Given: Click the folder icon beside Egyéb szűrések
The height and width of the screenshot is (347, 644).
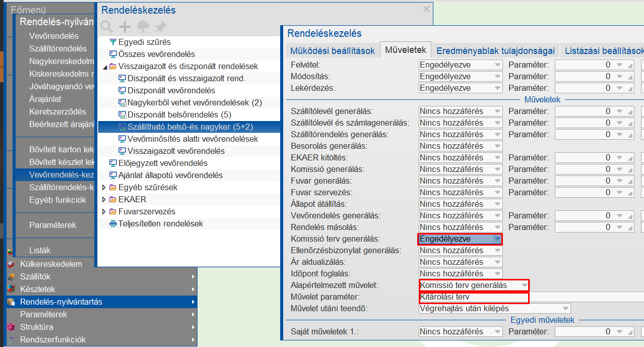Looking at the screenshot, I should [113, 187].
